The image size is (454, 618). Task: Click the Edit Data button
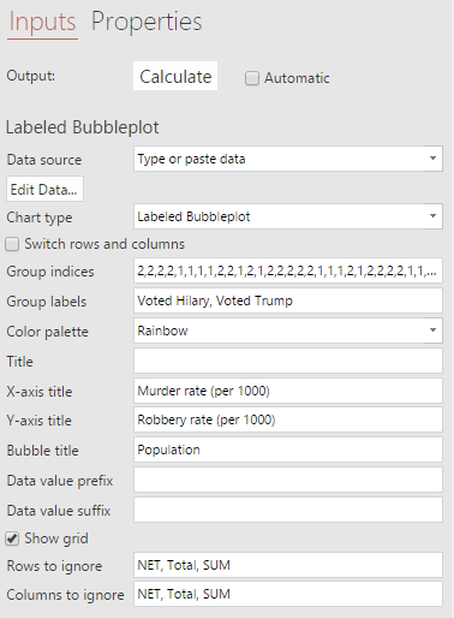pyautogui.click(x=45, y=189)
